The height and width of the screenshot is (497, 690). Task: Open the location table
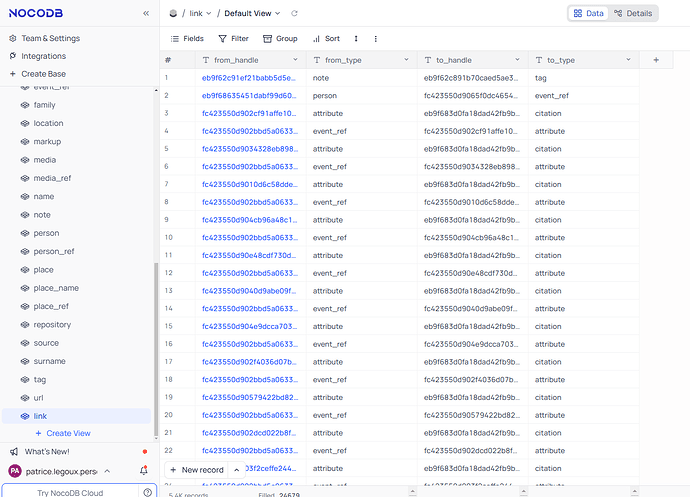point(48,123)
